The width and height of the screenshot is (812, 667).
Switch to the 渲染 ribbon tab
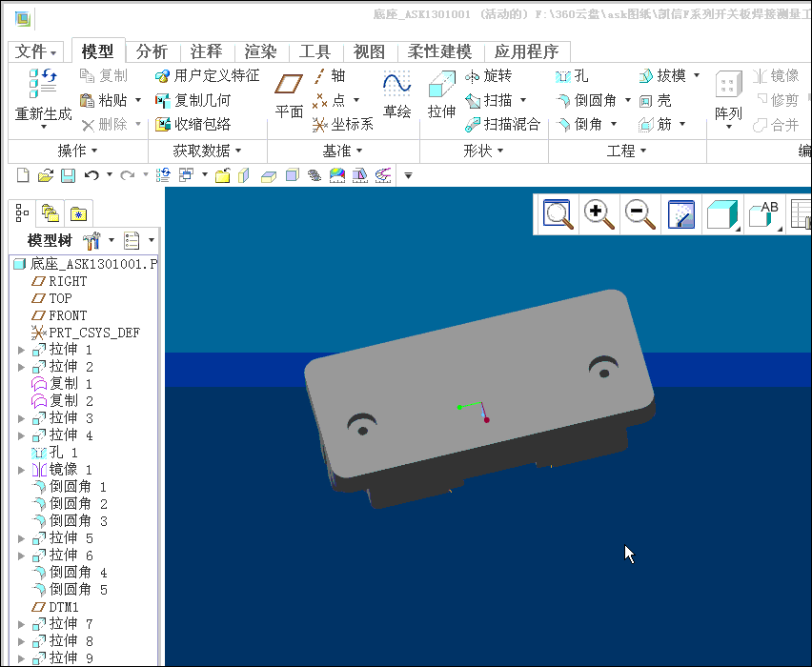pos(260,51)
